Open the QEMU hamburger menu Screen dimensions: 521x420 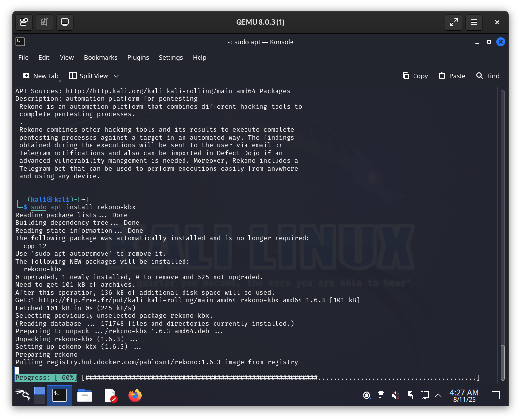[x=474, y=22]
